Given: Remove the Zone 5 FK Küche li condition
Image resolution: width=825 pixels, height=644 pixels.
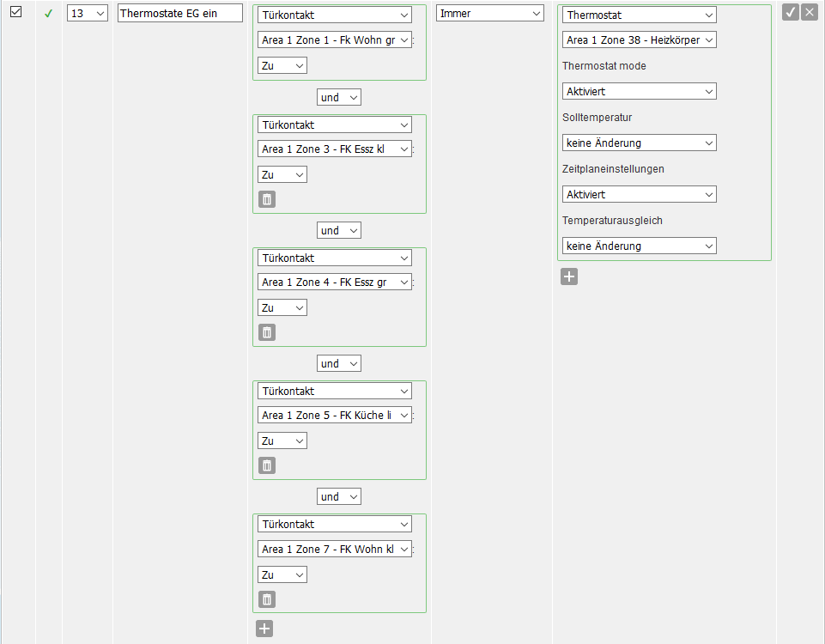Looking at the screenshot, I should tap(267, 465).
